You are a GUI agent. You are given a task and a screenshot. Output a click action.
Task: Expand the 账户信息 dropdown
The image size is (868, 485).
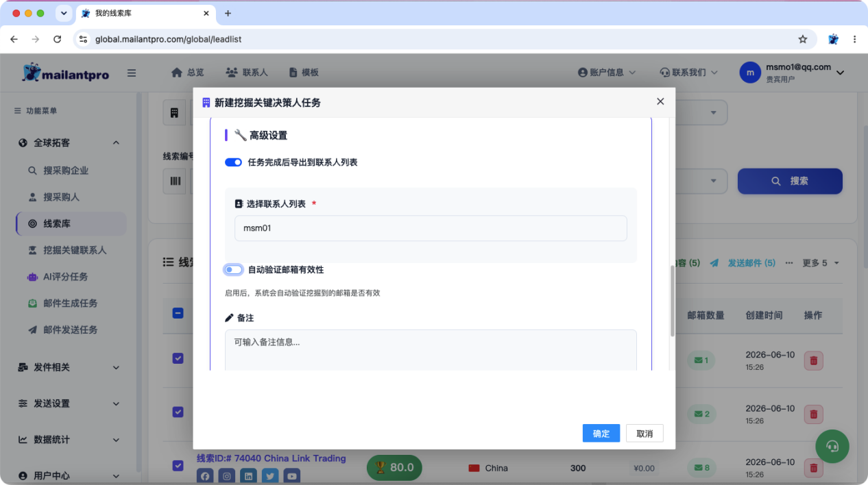(607, 73)
